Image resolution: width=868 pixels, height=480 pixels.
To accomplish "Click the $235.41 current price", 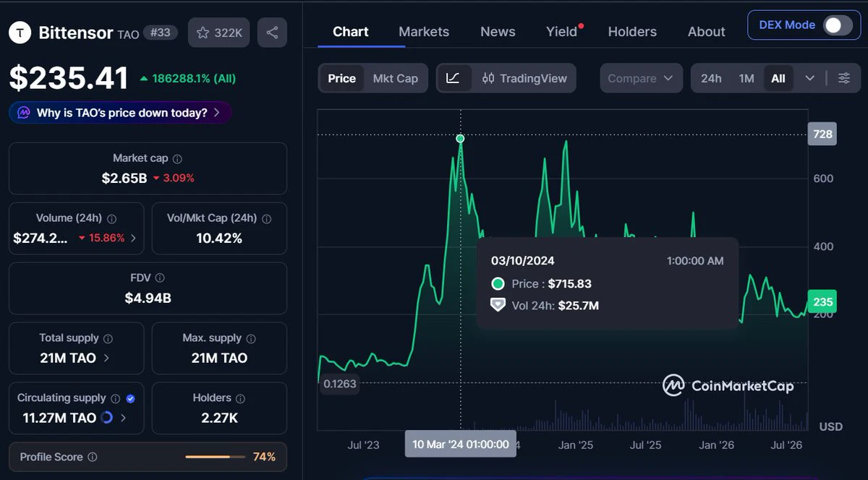I will pyautogui.click(x=69, y=78).
